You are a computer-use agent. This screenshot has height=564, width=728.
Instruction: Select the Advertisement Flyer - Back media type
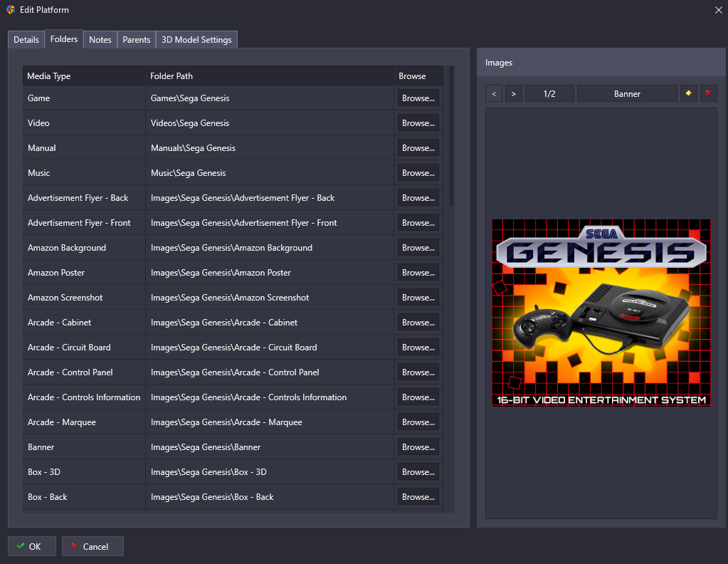(84, 198)
